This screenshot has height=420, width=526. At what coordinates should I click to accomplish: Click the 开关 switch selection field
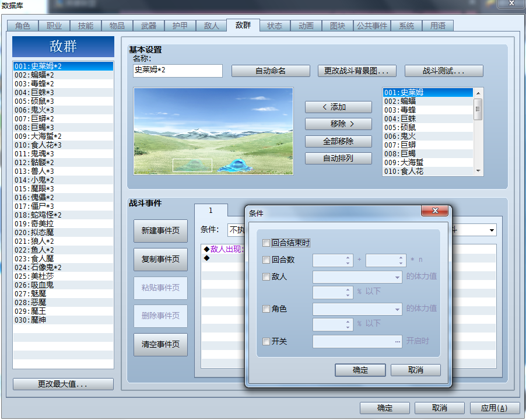(357, 341)
